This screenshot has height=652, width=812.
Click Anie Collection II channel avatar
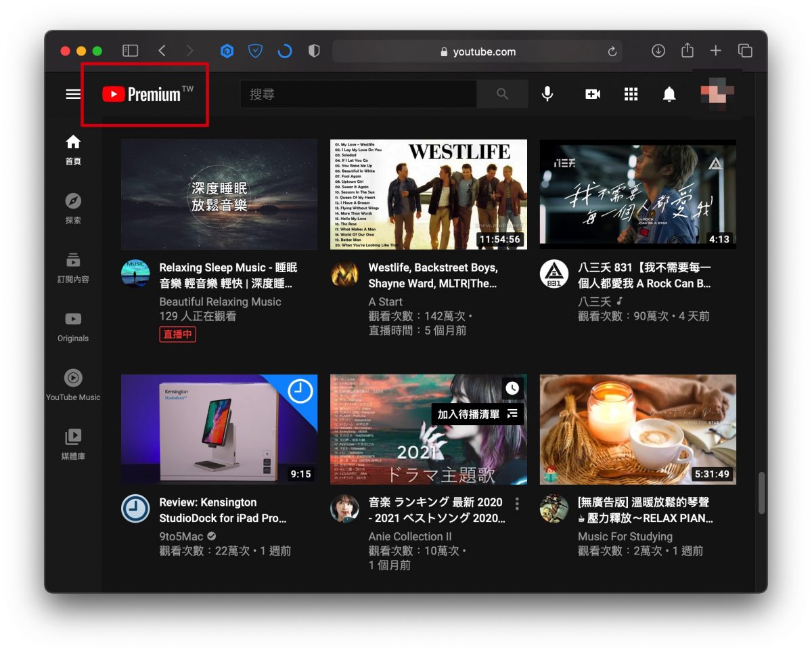pos(344,508)
